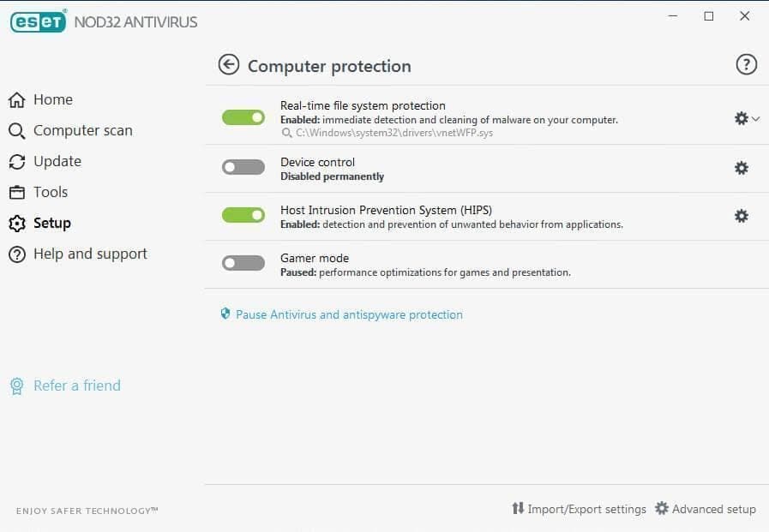Disable Real-time file system protection
Viewport: 769px width, 532px height.
pyautogui.click(x=243, y=117)
